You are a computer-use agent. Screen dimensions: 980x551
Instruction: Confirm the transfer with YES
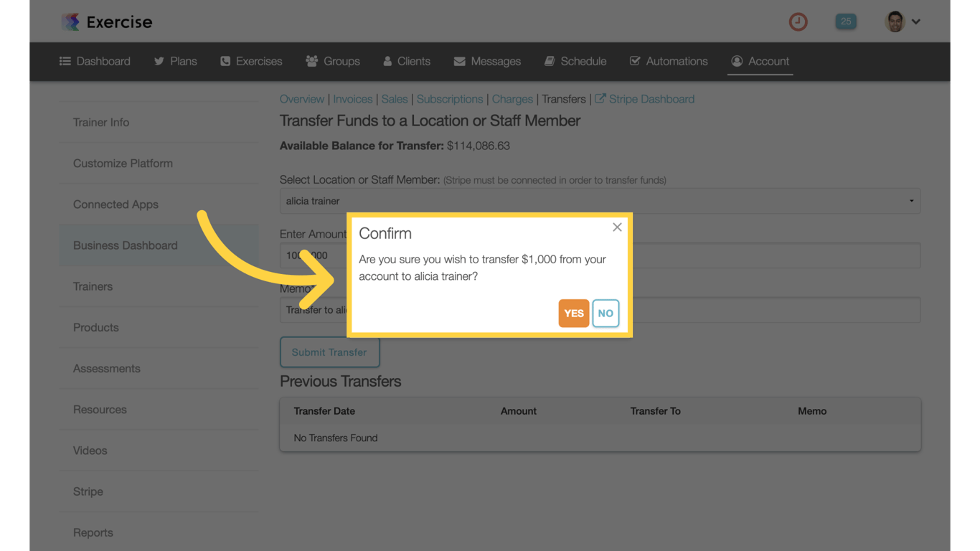[x=574, y=313]
